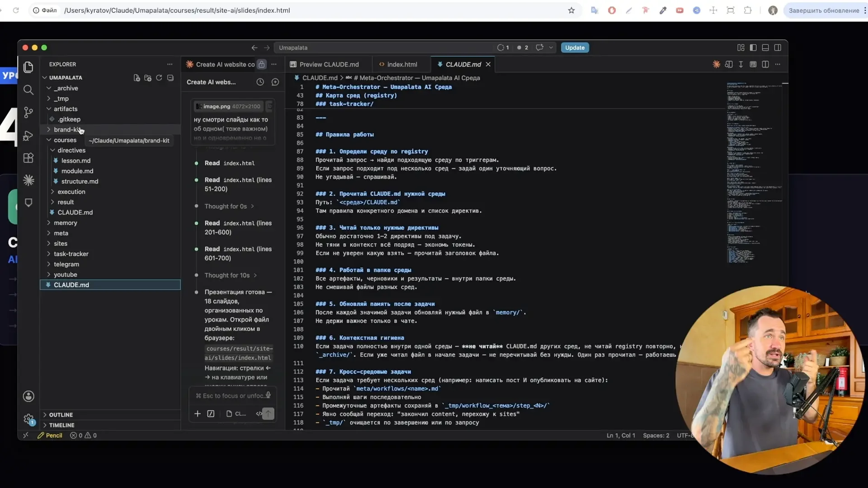Image resolution: width=868 pixels, height=488 pixels.
Task: Click the blue Update button
Action: [575, 47]
